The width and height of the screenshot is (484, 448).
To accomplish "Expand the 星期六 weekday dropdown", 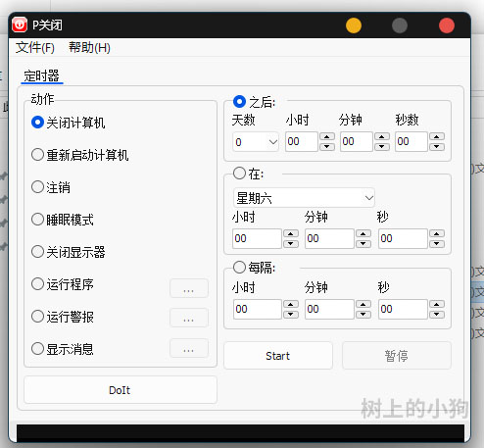I will point(304,198).
